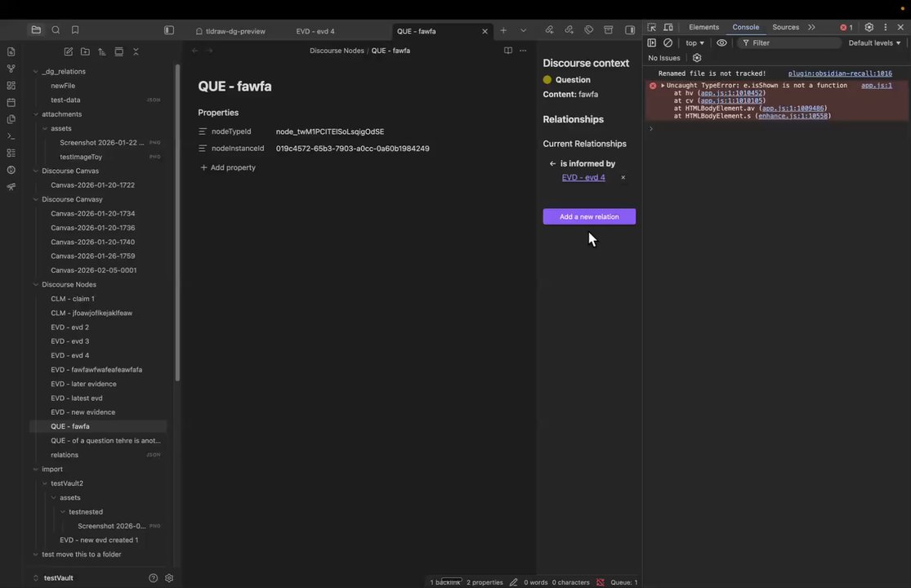Switch to the EVD - evd 4 tab
911x588 pixels.
pos(315,31)
